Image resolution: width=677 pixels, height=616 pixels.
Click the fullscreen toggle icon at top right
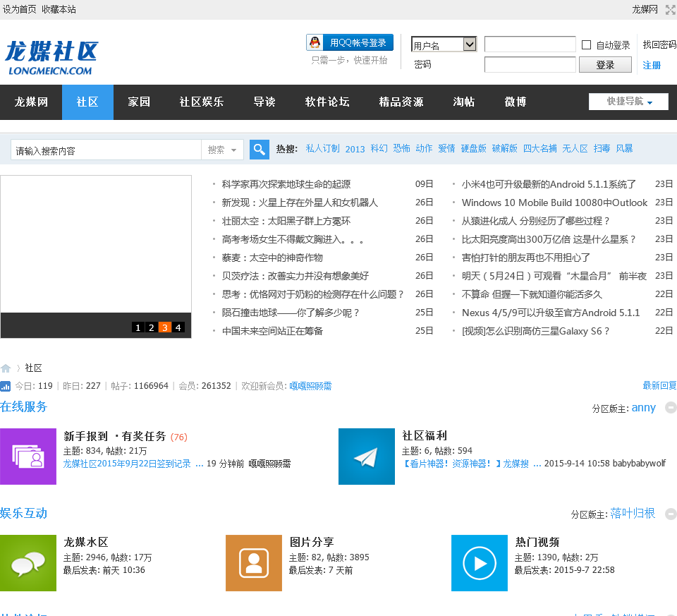coord(670,9)
